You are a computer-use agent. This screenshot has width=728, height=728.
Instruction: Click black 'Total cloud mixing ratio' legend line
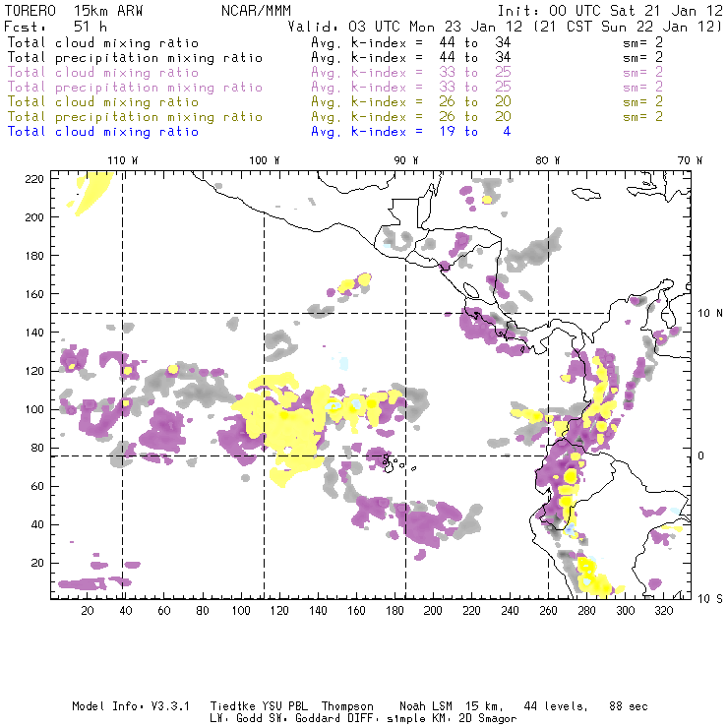103,43
